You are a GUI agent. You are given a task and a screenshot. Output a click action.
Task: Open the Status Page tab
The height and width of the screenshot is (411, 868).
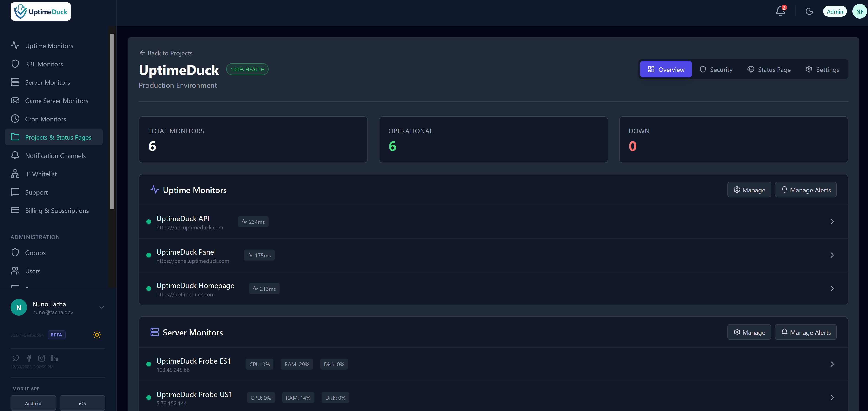pos(769,69)
